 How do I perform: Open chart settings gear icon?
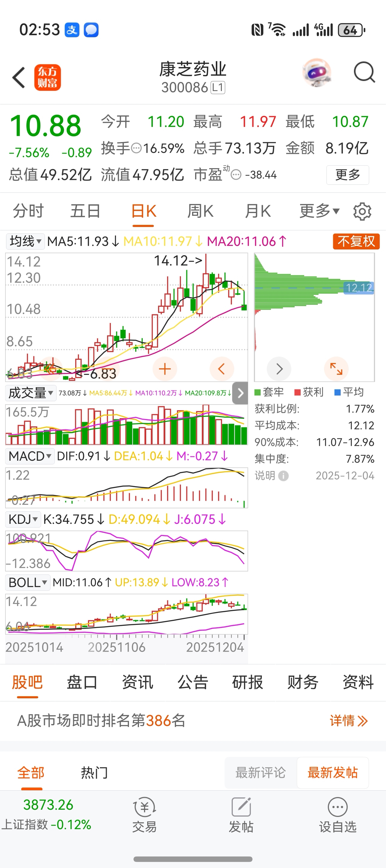point(362,211)
